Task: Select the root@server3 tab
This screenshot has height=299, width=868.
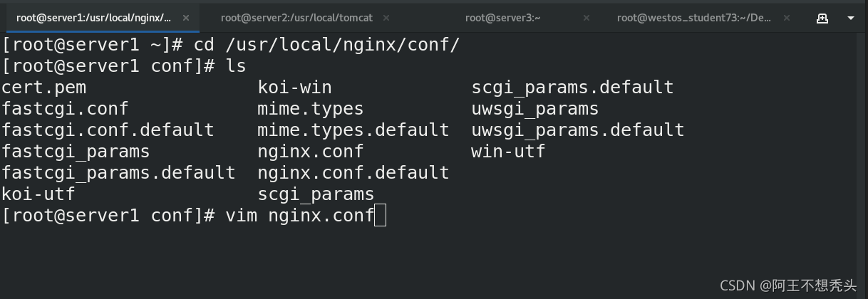Action: (502, 18)
